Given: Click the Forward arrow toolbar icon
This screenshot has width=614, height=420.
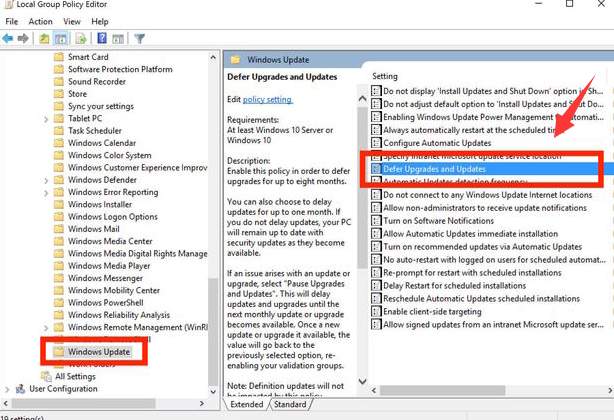Looking at the screenshot, I should point(23,38).
